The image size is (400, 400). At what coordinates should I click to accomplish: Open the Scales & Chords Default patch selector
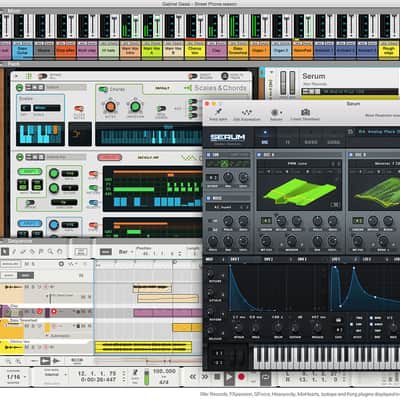coord(162,88)
